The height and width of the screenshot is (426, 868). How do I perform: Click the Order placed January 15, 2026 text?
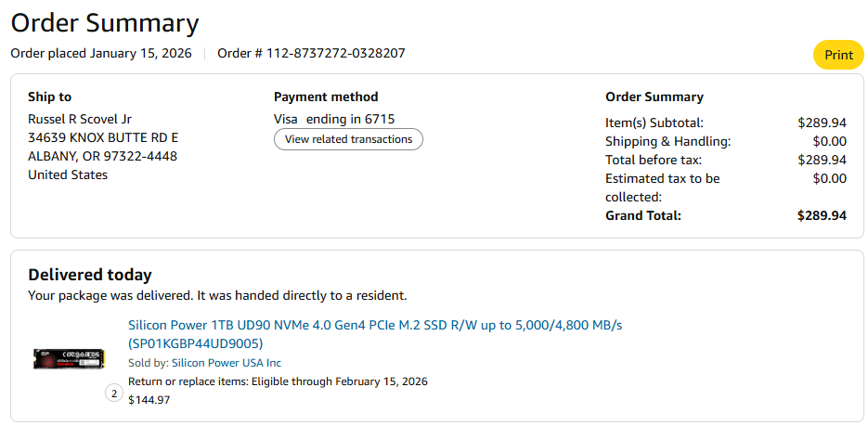(101, 53)
